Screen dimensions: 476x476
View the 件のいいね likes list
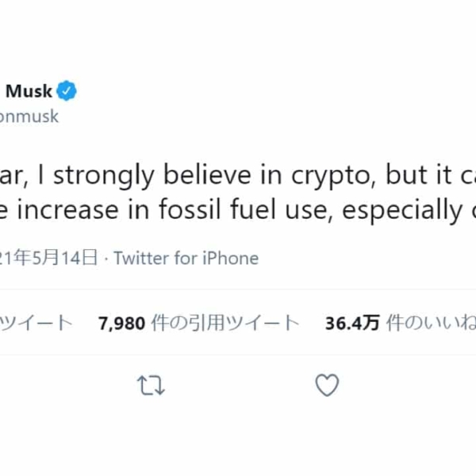pyautogui.click(x=431, y=323)
